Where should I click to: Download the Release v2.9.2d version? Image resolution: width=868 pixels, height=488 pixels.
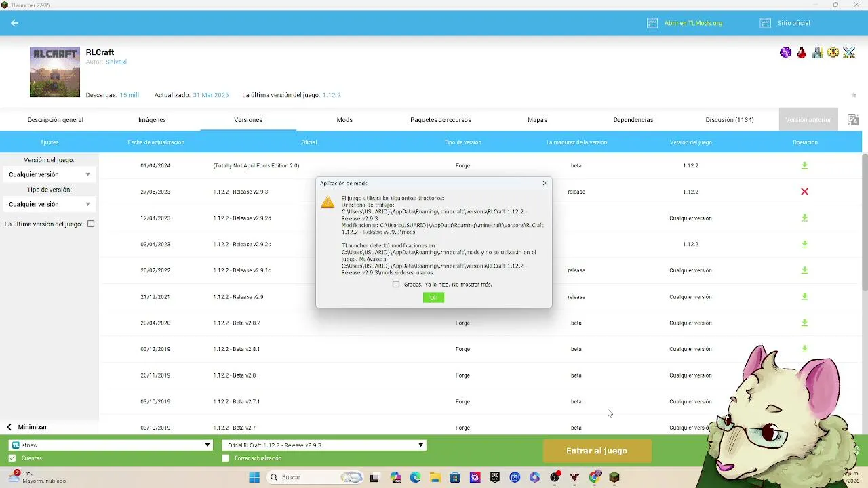[x=804, y=218]
